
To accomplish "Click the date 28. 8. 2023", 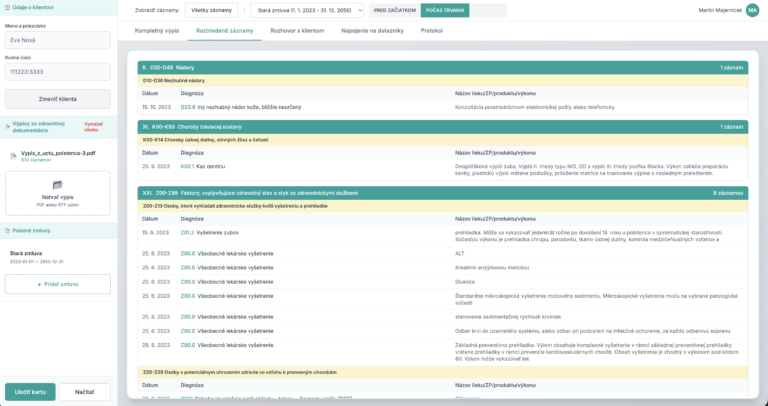I will point(156,345).
